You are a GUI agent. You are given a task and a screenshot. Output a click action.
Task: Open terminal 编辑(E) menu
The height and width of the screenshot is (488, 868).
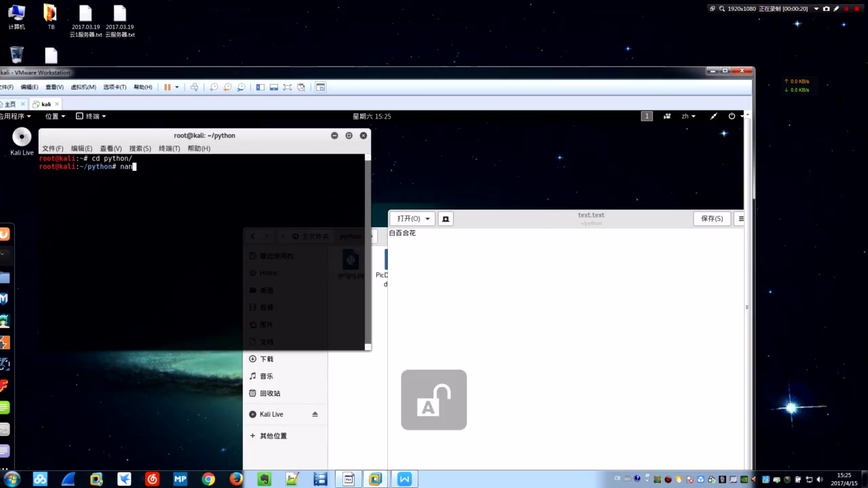pyautogui.click(x=81, y=148)
